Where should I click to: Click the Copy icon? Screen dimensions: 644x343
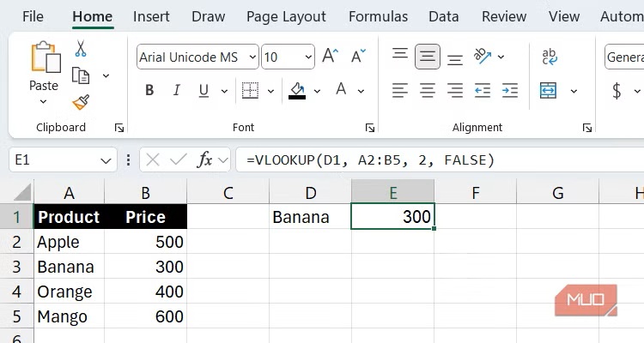click(x=81, y=75)
